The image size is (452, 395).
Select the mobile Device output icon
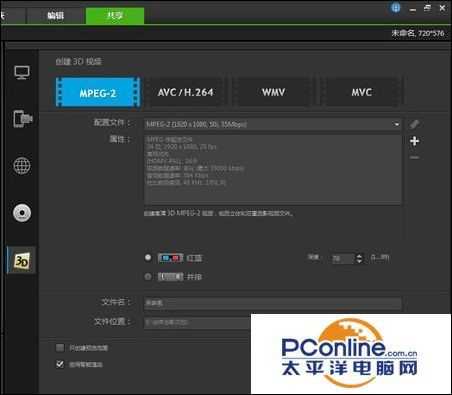click(x=23, y=119)
